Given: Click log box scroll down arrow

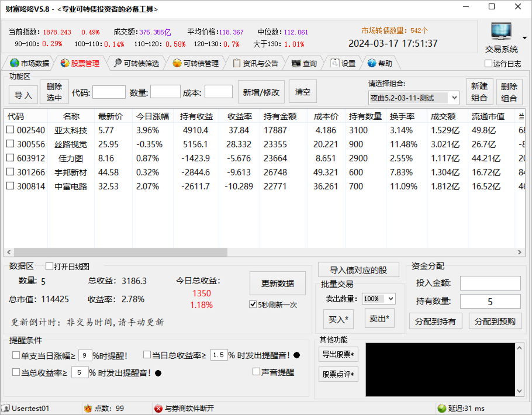Looking at the screenshot, I should [x=520, y=391].
